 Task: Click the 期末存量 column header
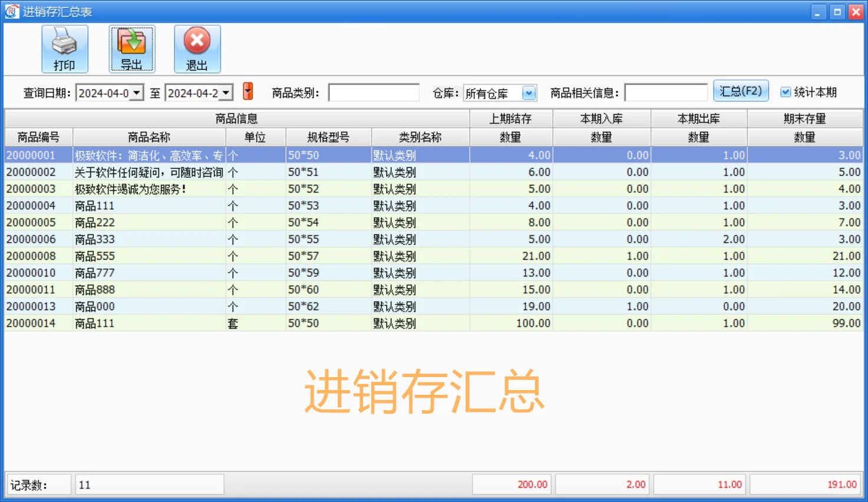tap(805, 118)
